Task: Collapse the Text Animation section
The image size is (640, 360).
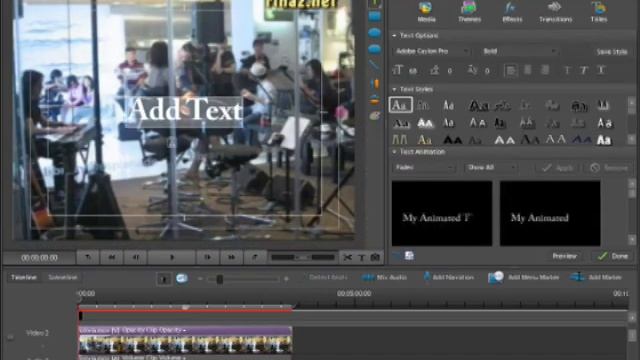Action: point(394,152)
